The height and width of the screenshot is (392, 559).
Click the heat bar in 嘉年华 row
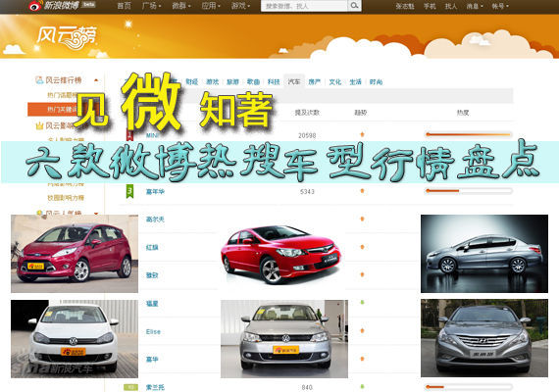469,191
